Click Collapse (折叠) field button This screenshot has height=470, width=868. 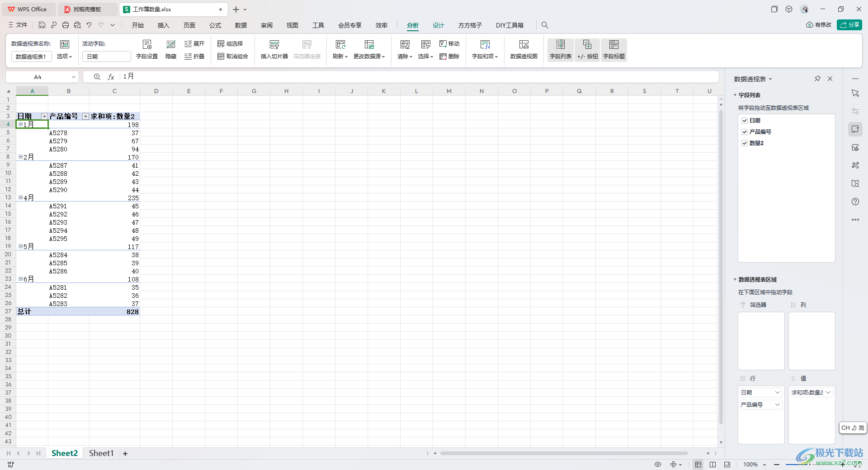click(194, 56)
